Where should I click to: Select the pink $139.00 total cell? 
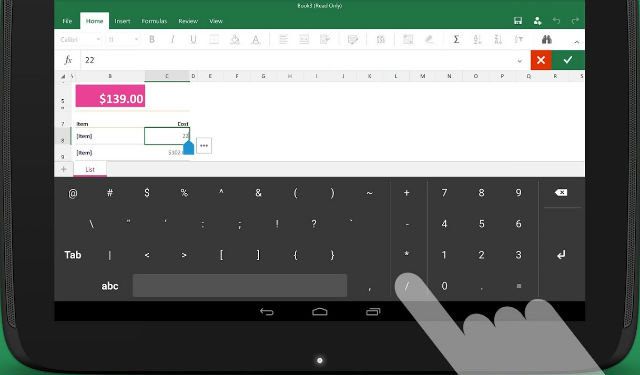(110, 96)
